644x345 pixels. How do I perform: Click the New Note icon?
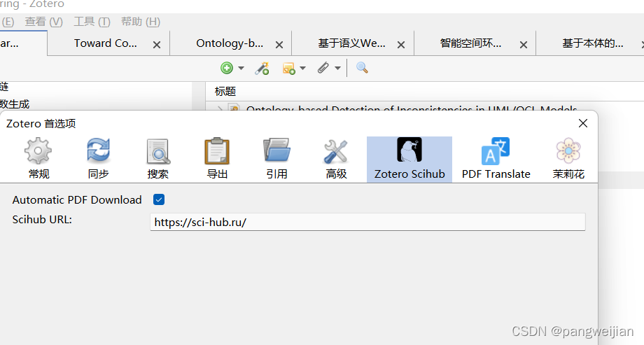[x=288, y=68]
